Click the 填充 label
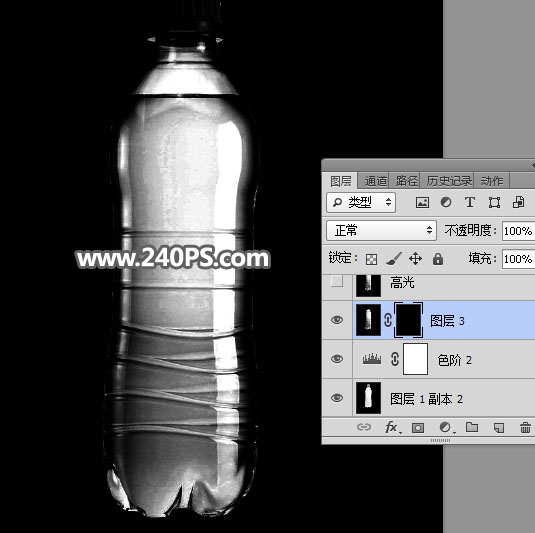This screenshot has height=533, width=535. (482, 259)
